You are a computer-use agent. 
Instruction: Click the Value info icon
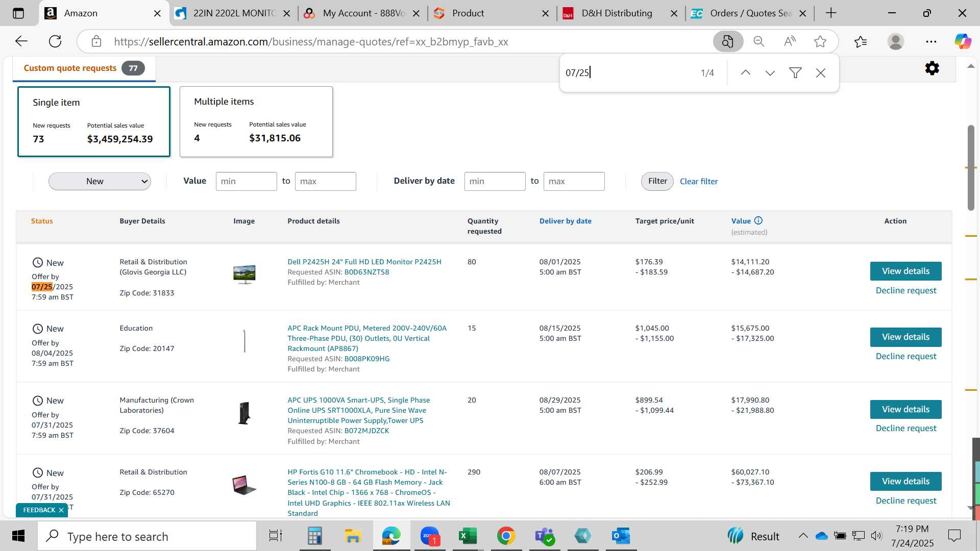[x=758, y=220]
